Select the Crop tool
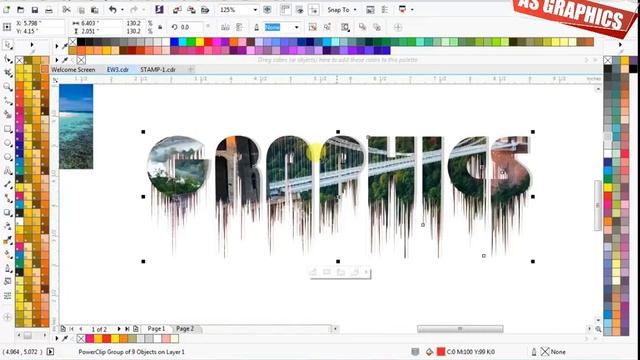Screen dimensions: 640x360 [7, 73]
